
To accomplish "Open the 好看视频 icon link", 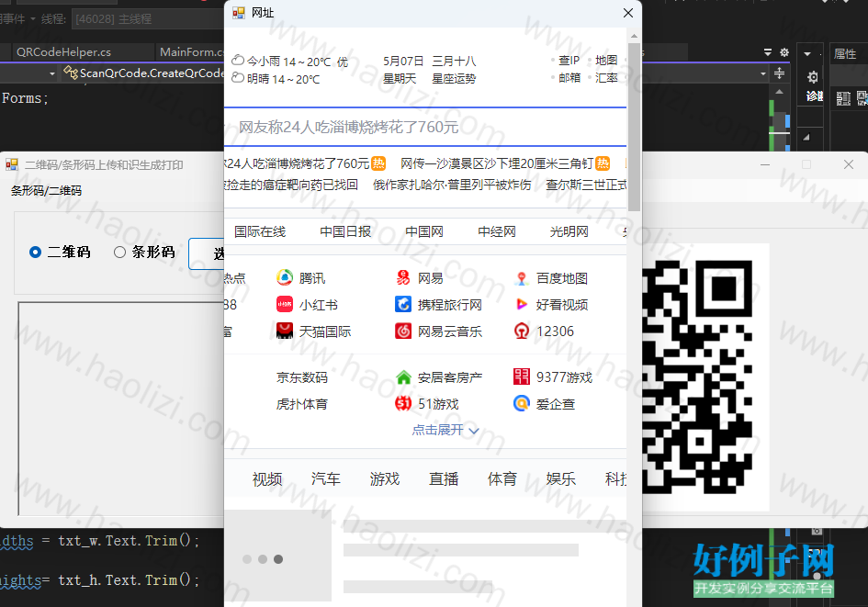I will point(522,304).
